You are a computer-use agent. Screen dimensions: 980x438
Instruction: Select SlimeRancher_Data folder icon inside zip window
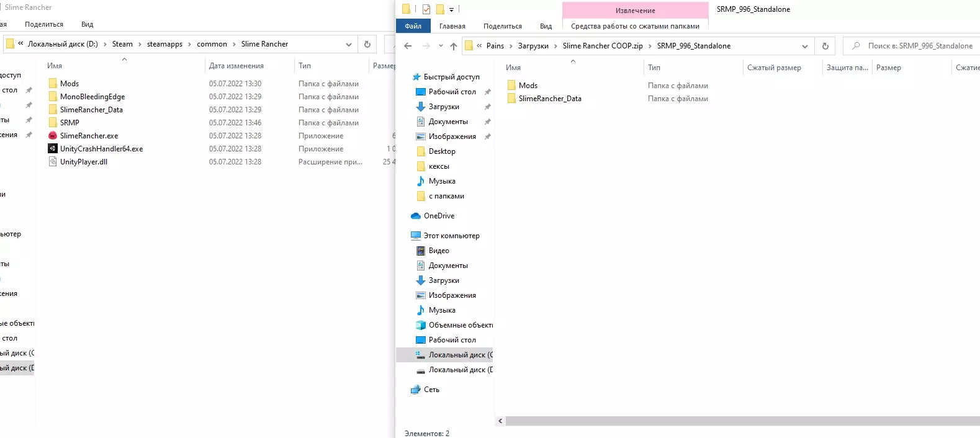tap(511, 99)
